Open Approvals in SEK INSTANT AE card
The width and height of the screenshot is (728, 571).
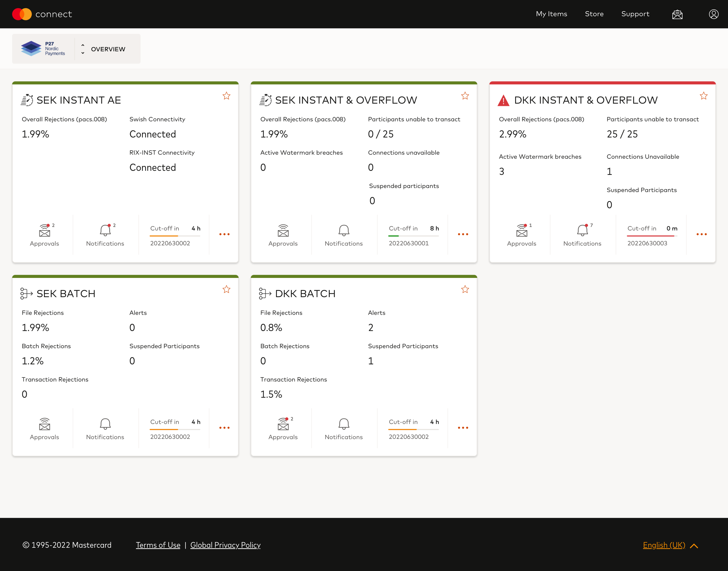[45, 235]
